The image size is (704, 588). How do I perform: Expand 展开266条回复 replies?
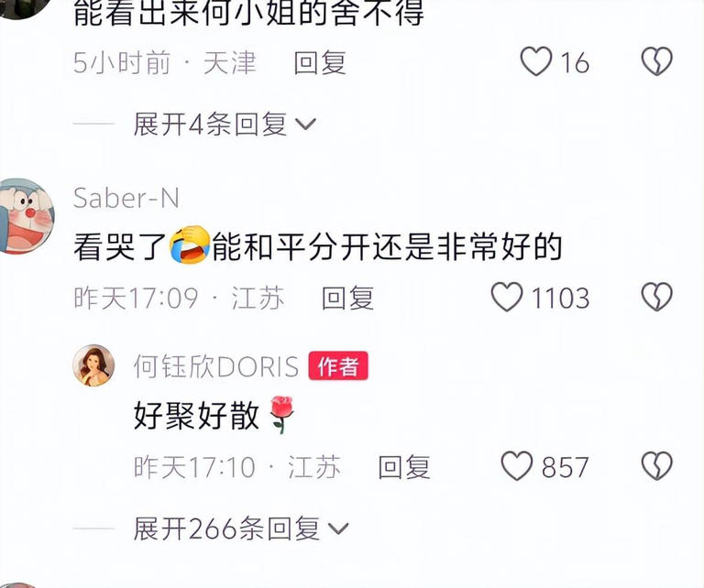241,528
